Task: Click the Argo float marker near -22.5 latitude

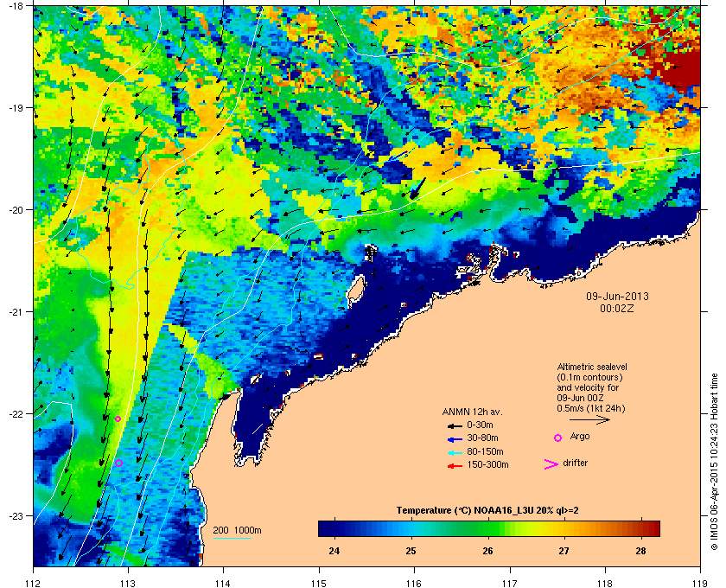Action: pyautogui.click(x=118, y=463)
